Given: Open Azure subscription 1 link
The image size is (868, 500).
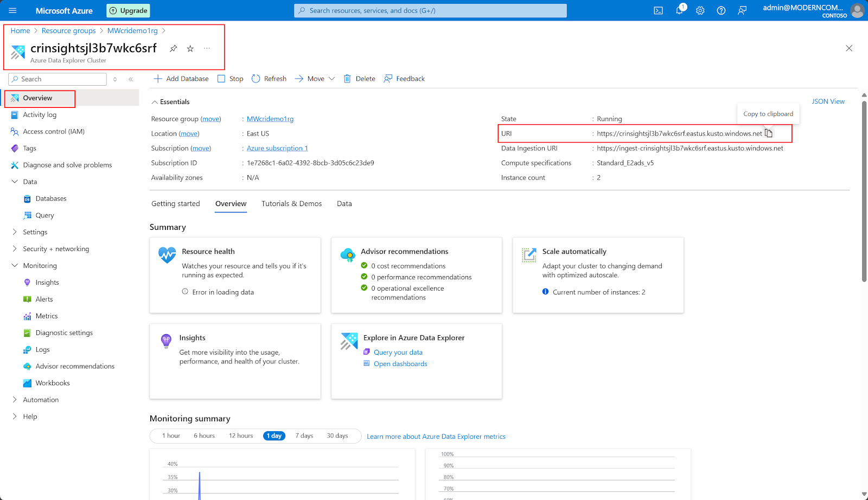Looking at the screenshot, I should (277, 148).
